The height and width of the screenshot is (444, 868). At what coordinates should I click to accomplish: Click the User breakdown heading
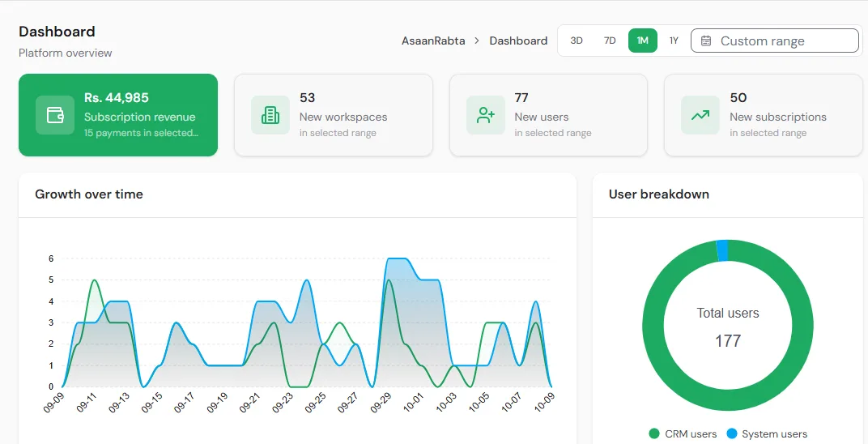coord(659,194)
